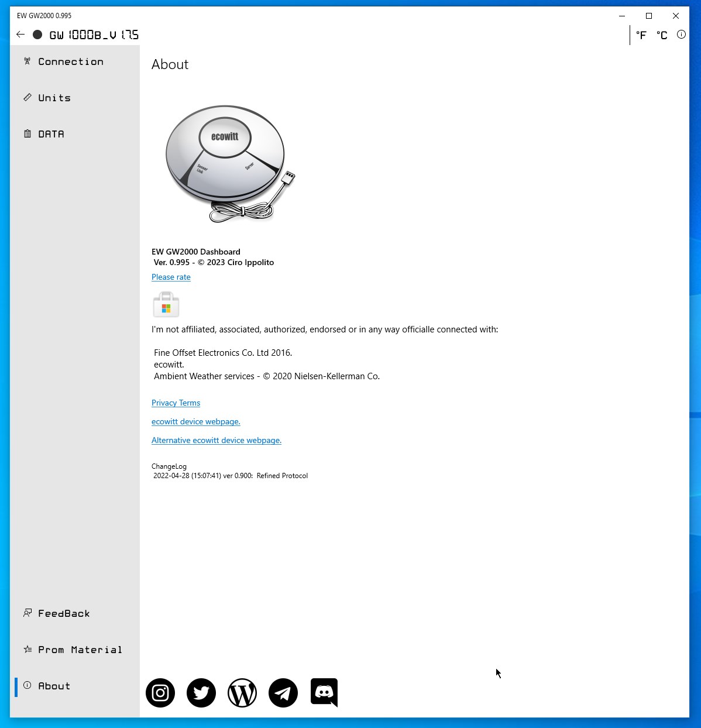Open the Instagram social icon
Viewport: 701px width, 728px height.
[x=160, y=693]
